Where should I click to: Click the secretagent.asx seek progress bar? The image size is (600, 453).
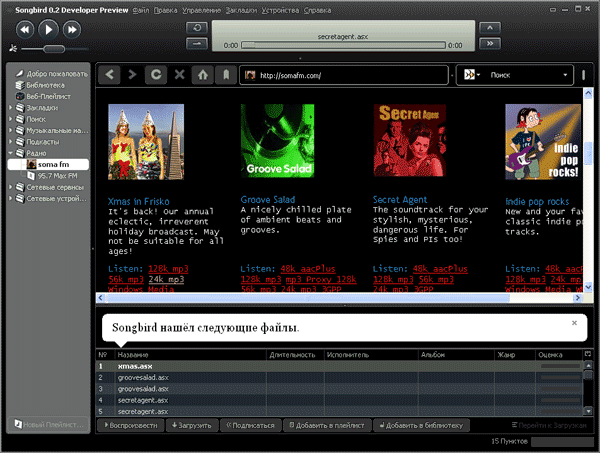coord(344,45)
